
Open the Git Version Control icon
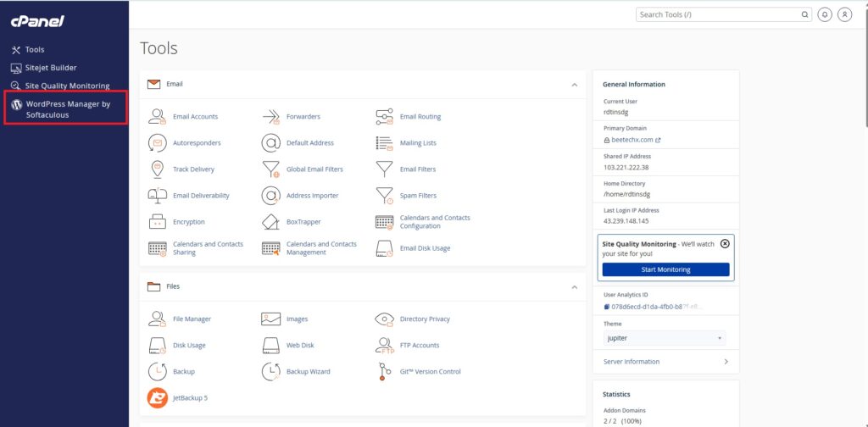click(x=384, y=372)
